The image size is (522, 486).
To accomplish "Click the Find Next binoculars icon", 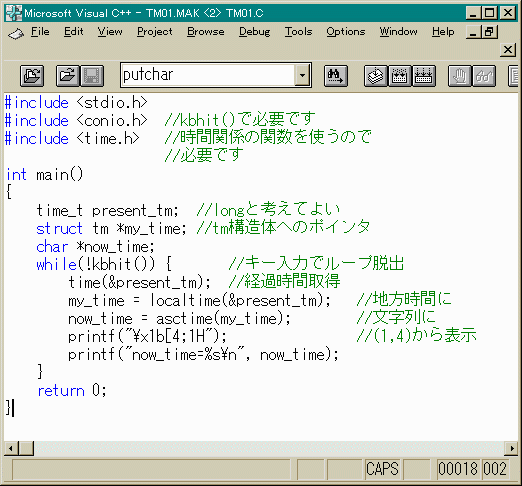I will point(336,76).
